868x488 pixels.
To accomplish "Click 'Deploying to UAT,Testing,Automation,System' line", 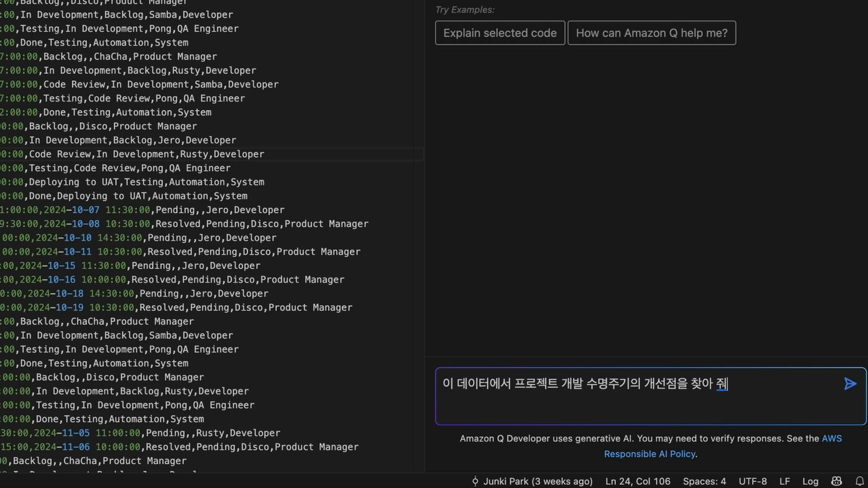I will point(146,182).
